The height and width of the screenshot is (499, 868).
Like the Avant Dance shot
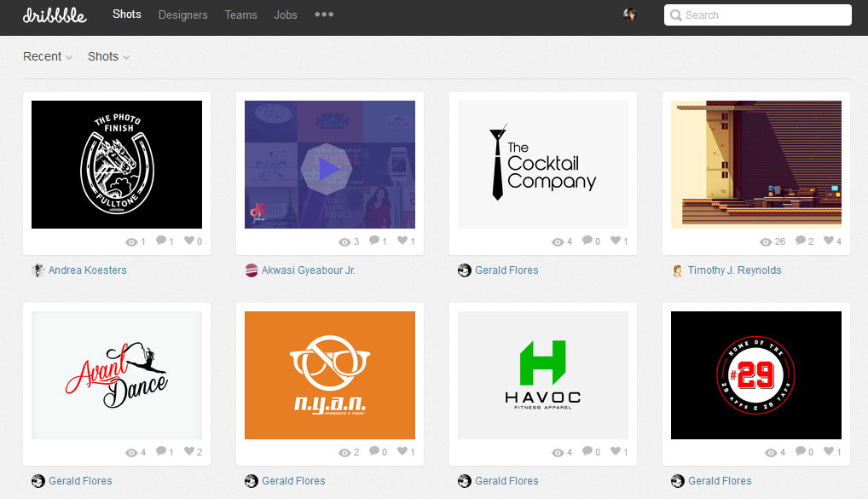(x=189, y=451)
